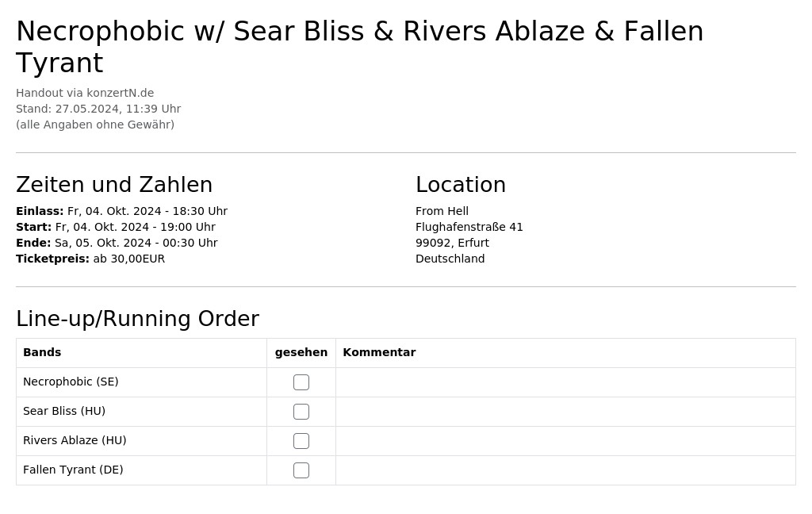
Task: Click the Rivers Ablaze Kommentar cell
Action: 565,441
